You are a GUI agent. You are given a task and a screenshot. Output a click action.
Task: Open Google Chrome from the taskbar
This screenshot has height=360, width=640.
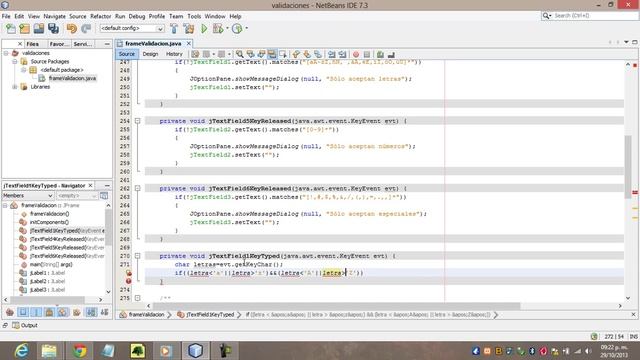[80, 351]
